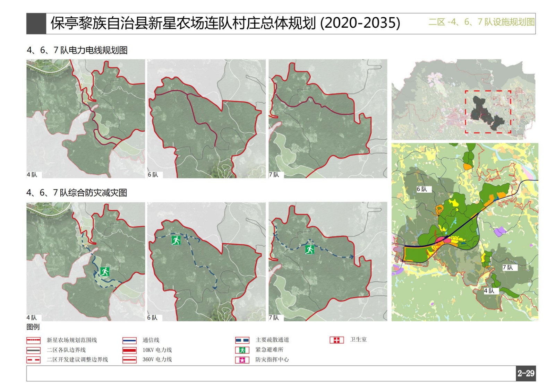Click the 6队 label on the colored land-use map

tap(422, 189)
